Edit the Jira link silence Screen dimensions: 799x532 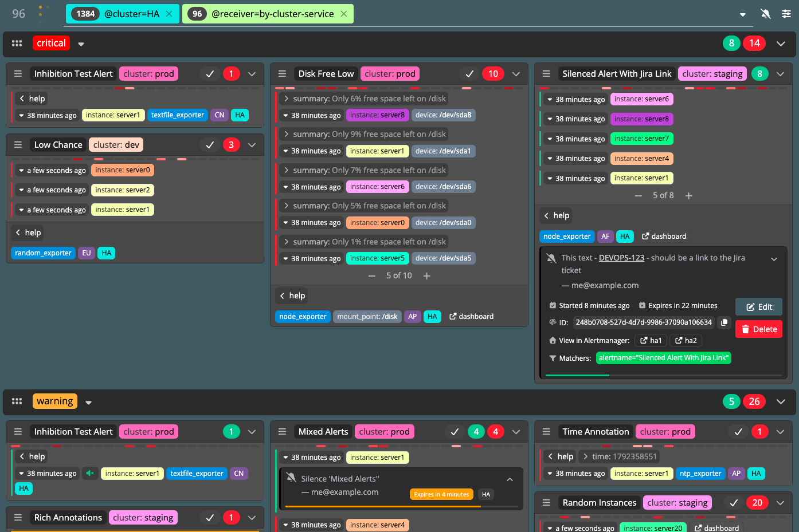click(x=759, y=307)
